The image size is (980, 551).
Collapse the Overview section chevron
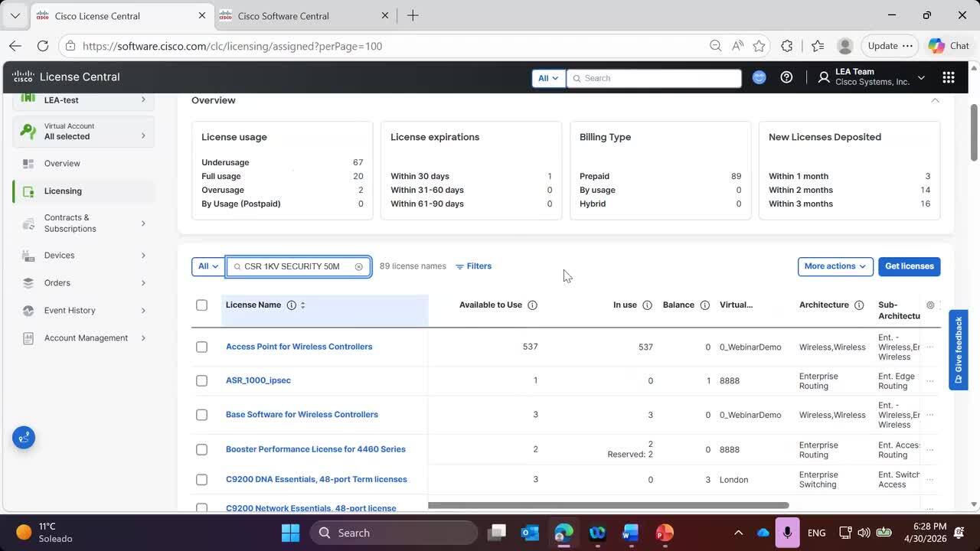pyautogui.click(x=935, y=100)
